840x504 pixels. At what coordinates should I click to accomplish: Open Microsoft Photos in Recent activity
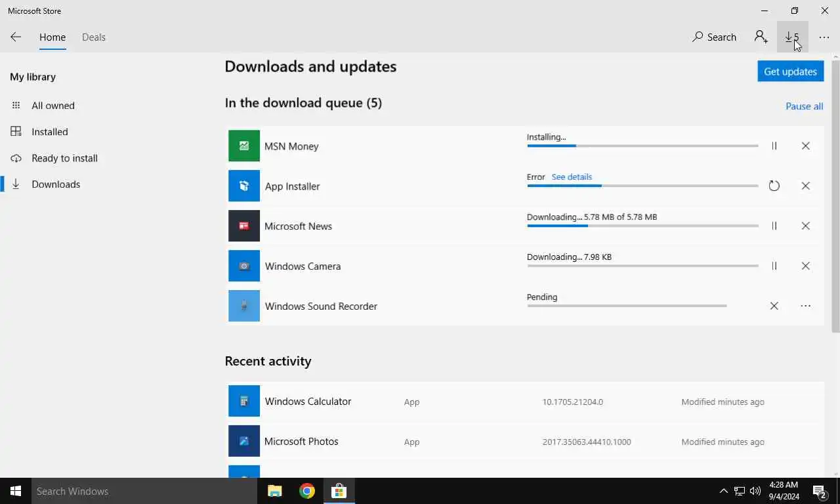[524, 441]
